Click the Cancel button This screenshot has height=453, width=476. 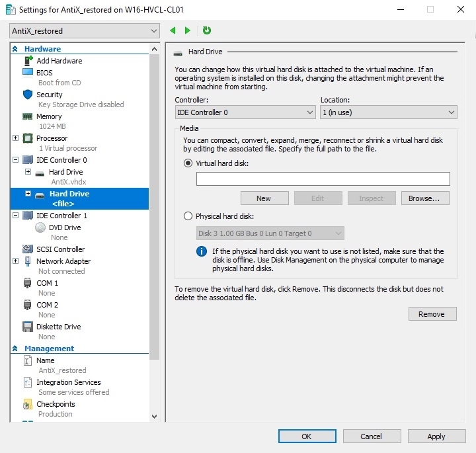click(372, 436)
